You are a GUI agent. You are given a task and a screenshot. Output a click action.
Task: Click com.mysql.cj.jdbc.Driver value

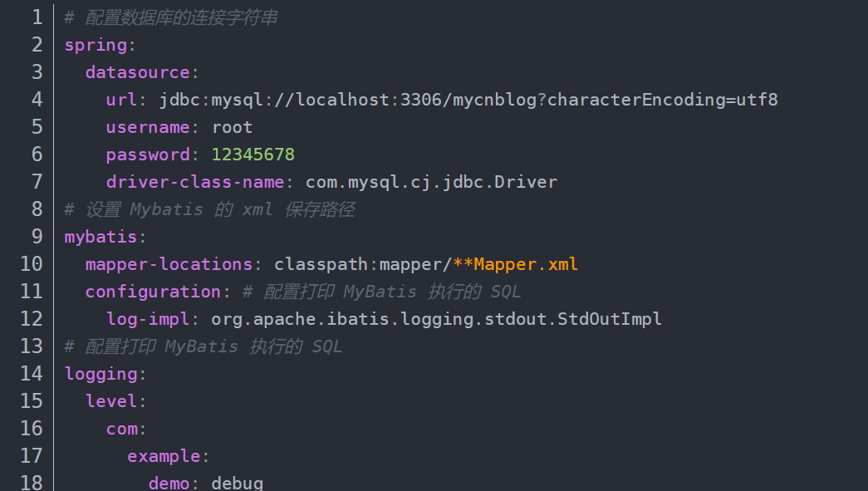(431, 182)
